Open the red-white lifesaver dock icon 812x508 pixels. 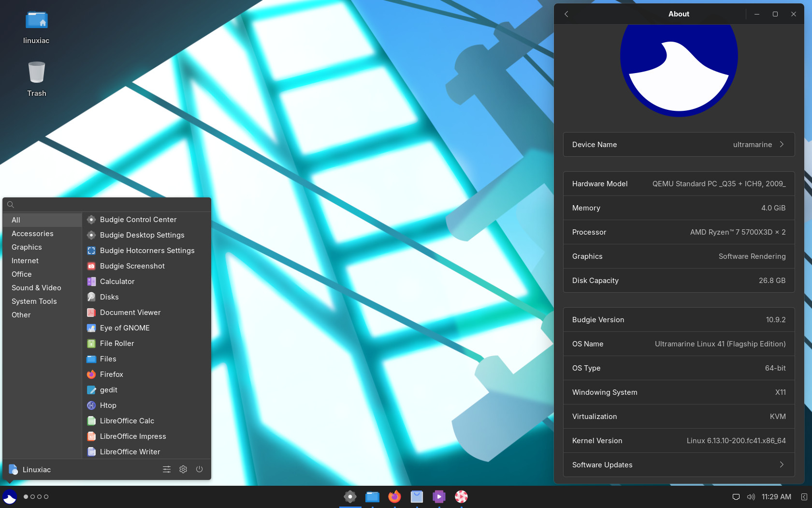pos(461,497)
